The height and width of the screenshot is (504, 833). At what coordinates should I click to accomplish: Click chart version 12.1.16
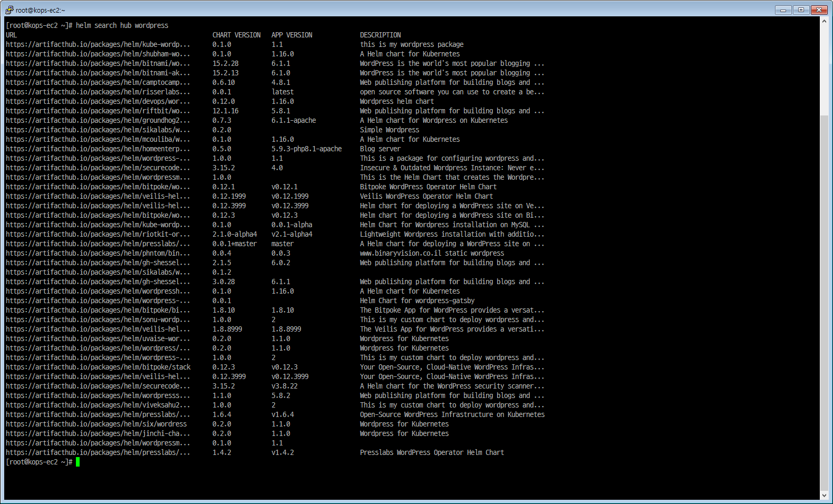(x=225, y=111)
